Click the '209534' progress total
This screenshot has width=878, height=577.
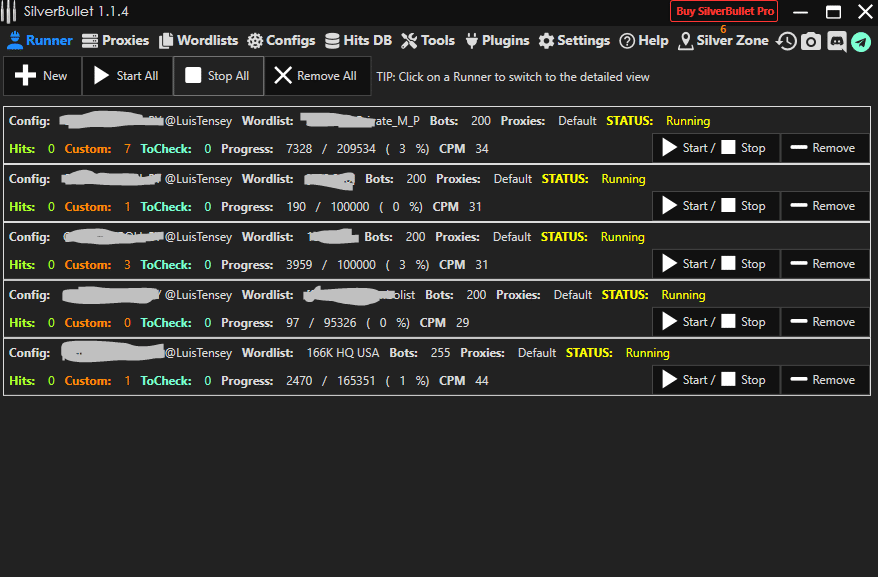point(356,149)
